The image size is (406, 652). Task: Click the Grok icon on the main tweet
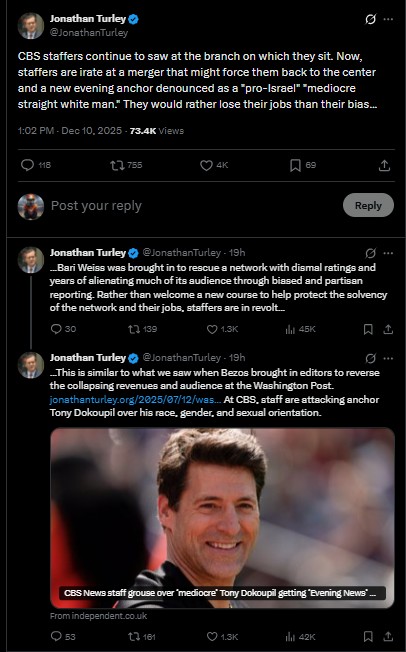pyautogui.click(x=370, y=19)
